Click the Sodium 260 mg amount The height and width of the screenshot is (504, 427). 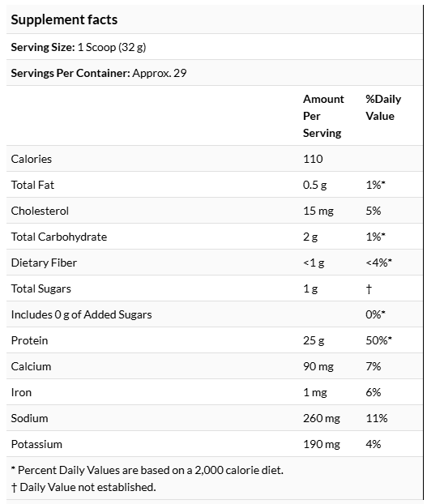click(322, 418)
